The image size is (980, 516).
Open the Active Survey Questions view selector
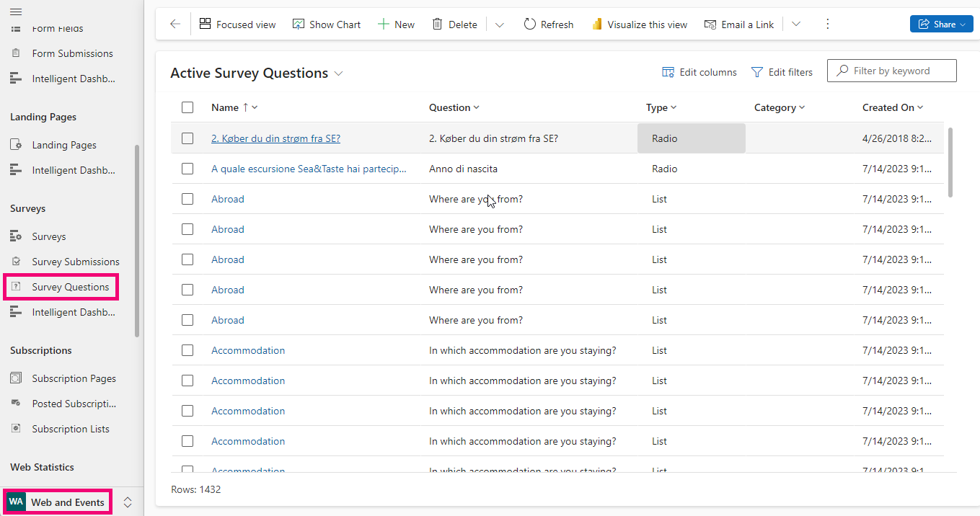[x=257, y=73]
